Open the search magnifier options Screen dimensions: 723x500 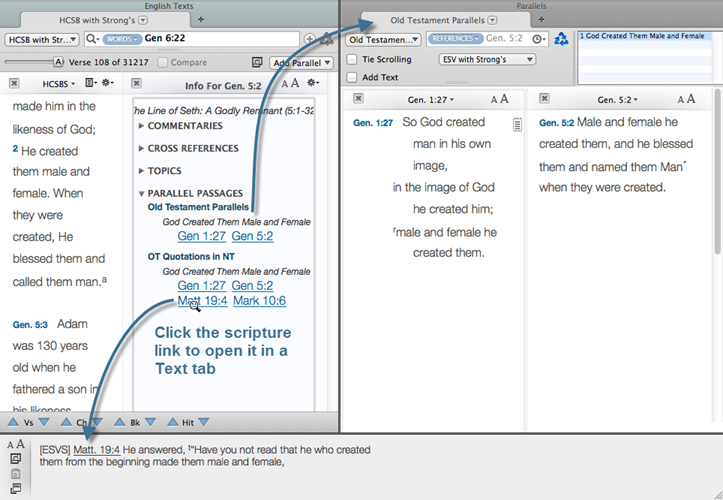tap(91, 39)
